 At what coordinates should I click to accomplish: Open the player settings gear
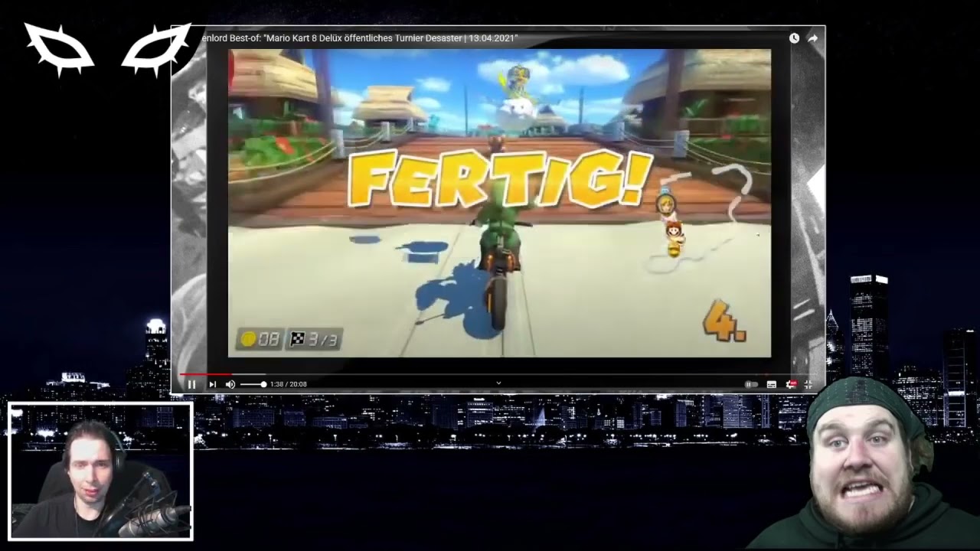(x=791, y=384)
